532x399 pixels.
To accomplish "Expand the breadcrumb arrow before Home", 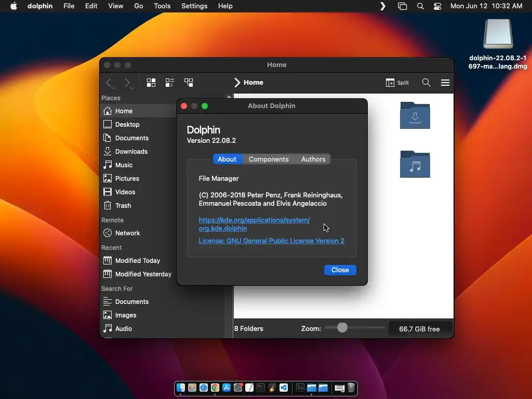I will tap(237, 83).
